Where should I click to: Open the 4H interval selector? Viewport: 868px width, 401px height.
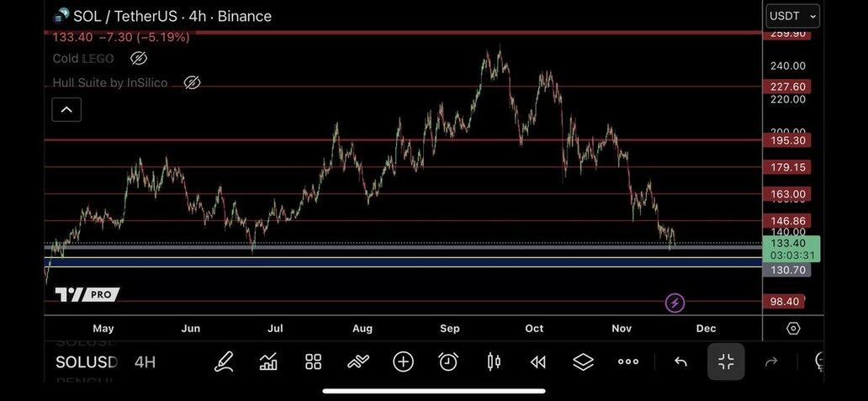click(145, 362)
